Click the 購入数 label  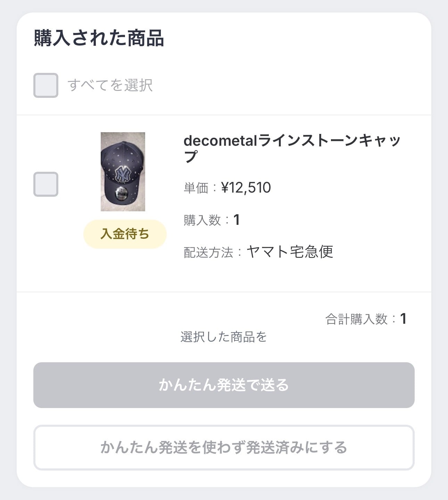pyautogui.click(x=202, y=220)
